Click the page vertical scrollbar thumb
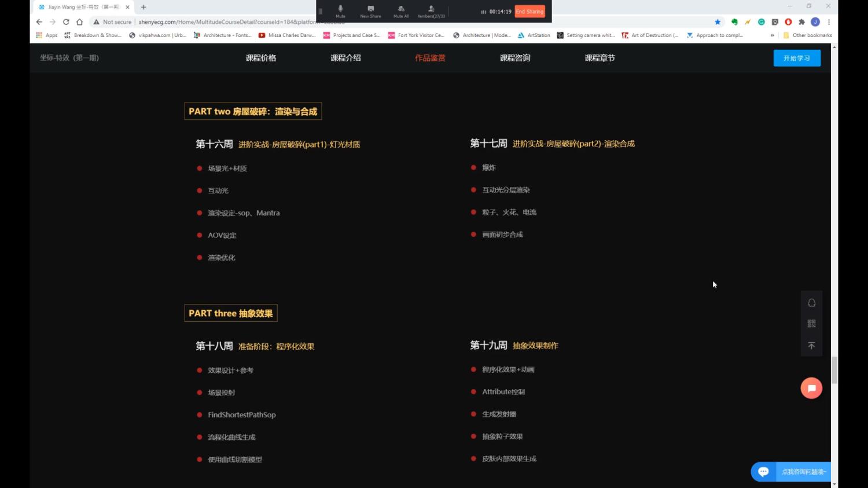Image resolution: width=868 pixels, height=488 pixels. 834,370
